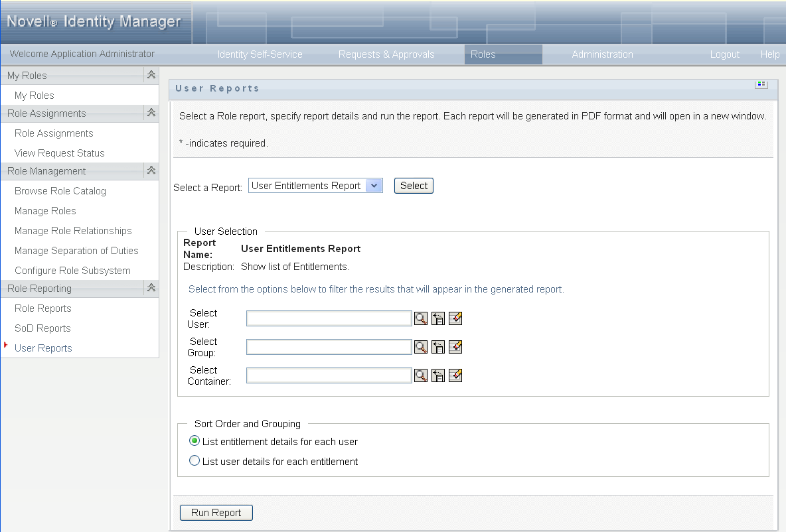The width and height of the screenshot is (786, 532).
Task: Open SoD Reports
Action: click(x=42, y=328)
